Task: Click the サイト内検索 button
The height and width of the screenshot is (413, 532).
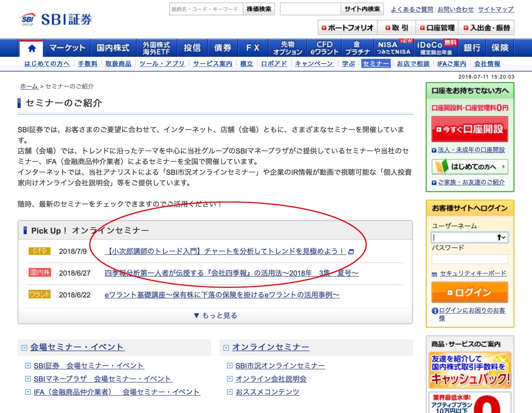Action: point(362,9)
